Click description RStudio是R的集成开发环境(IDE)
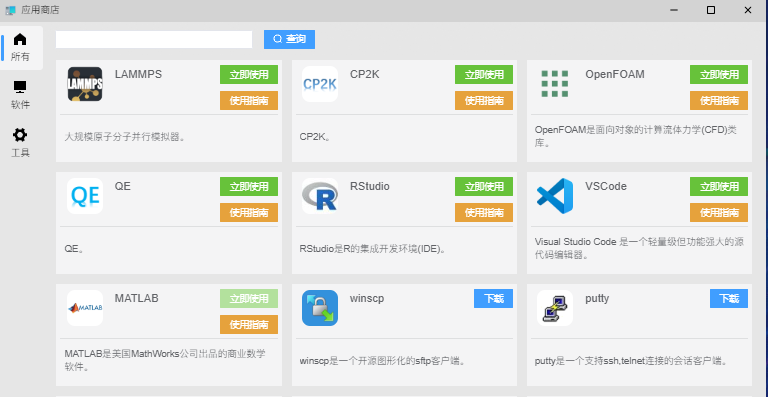The height and width of the screenshot is (397, 768). coord(374,249)
